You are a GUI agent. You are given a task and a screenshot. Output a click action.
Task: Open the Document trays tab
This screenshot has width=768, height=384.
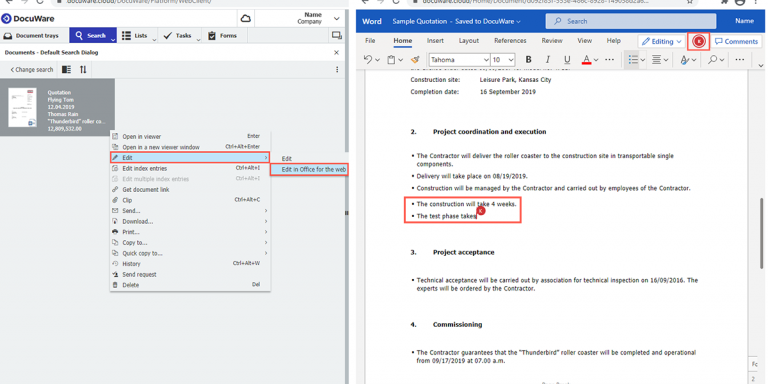(31, 36)
